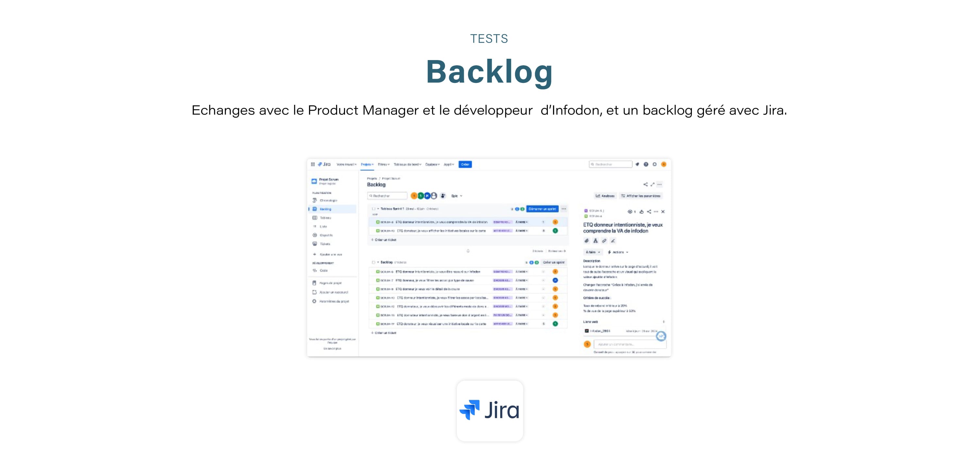Open the Tableaux de bord menu
980x476 pixels.
coord(407,164)
